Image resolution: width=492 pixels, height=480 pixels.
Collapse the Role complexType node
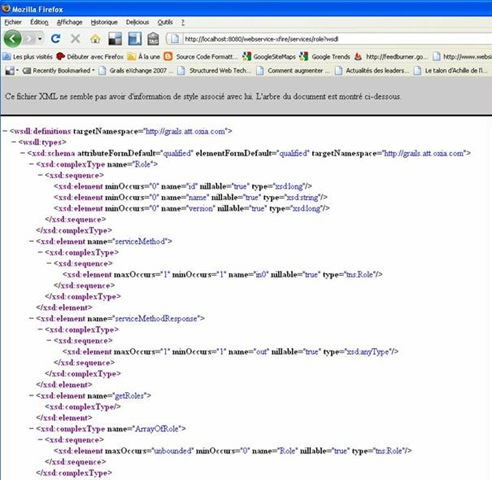point(32,164)
